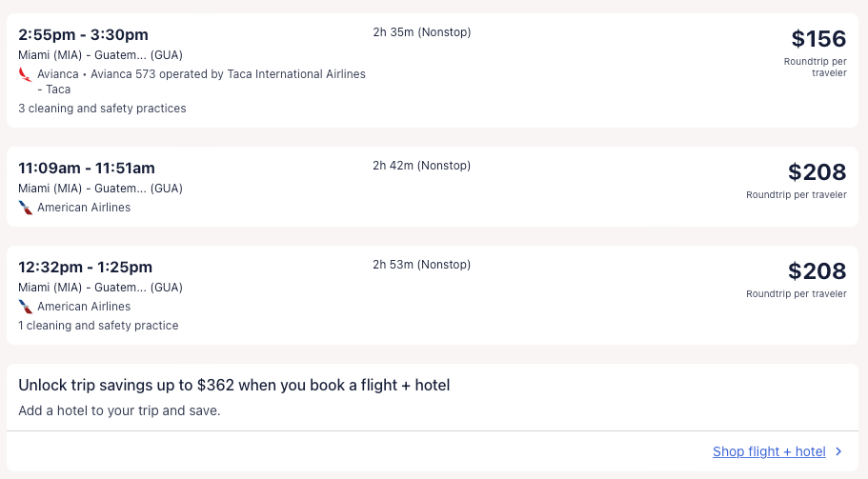Select the $156 Avianca roundtrip price
The height and width of the screenshot is (479, 868).
[818, 39]
